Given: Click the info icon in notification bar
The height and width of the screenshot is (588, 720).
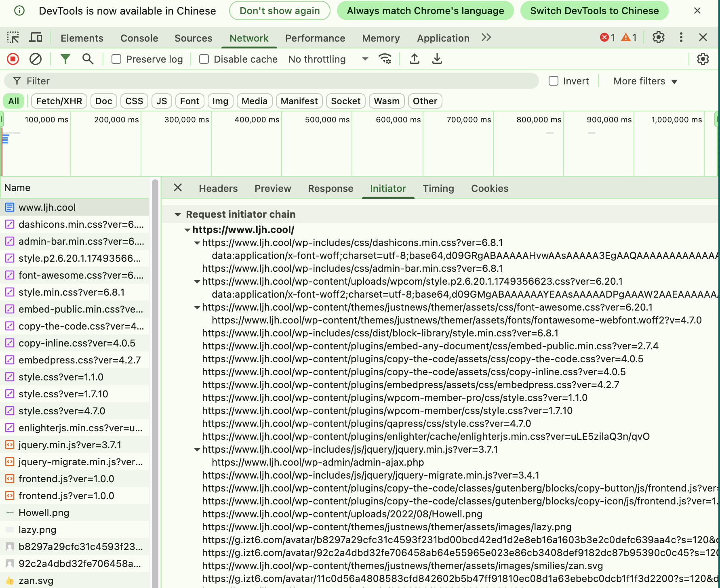Looking at the screenshot, I should [x=19, y=11].
